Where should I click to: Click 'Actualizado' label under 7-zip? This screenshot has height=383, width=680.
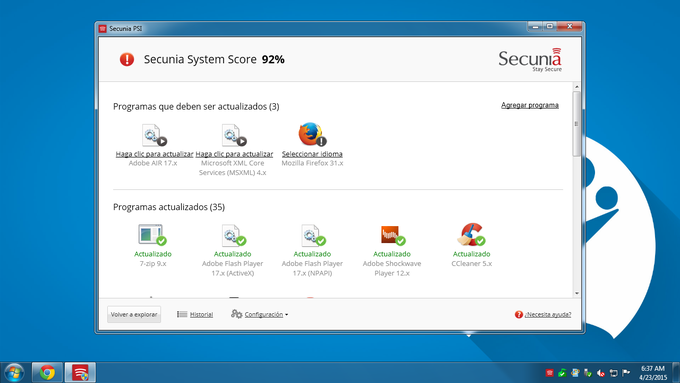tap(153, 254)
